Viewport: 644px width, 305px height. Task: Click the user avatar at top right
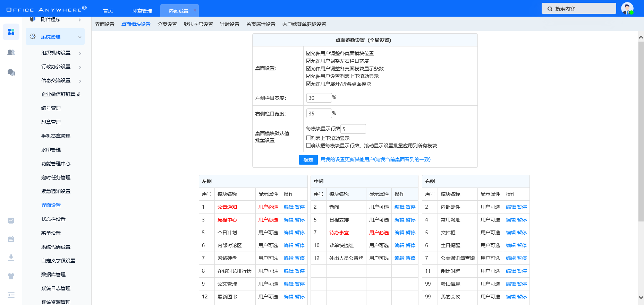point(627,8)
